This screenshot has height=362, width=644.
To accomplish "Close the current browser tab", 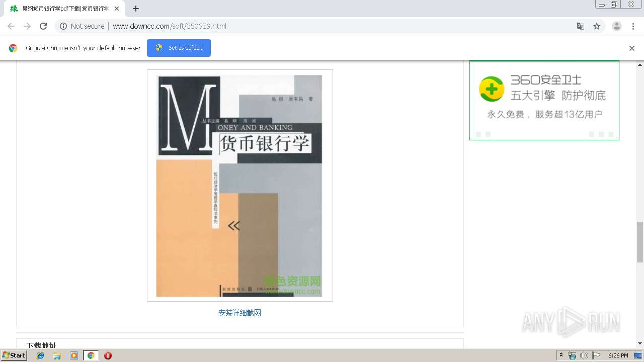I will click(116, 9).
